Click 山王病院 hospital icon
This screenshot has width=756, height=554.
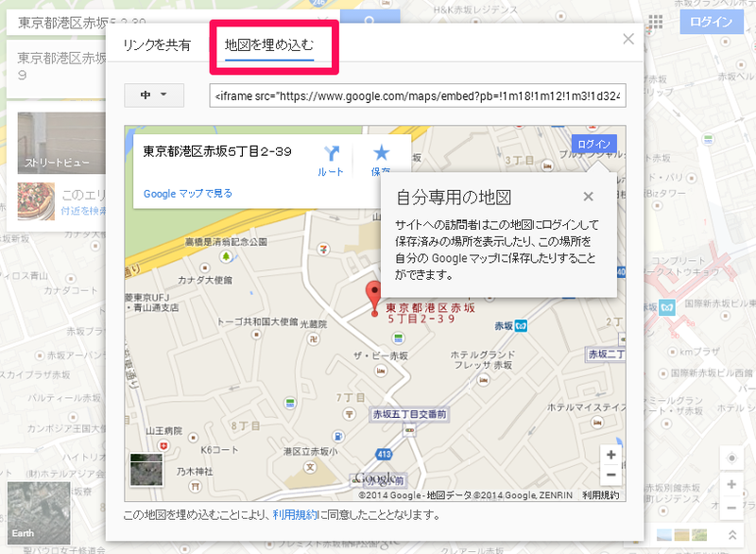163,445
